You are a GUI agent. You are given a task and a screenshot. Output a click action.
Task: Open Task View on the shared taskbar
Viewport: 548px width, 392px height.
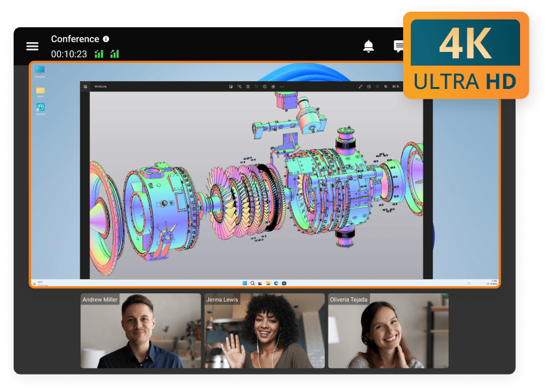pos(260,284)
